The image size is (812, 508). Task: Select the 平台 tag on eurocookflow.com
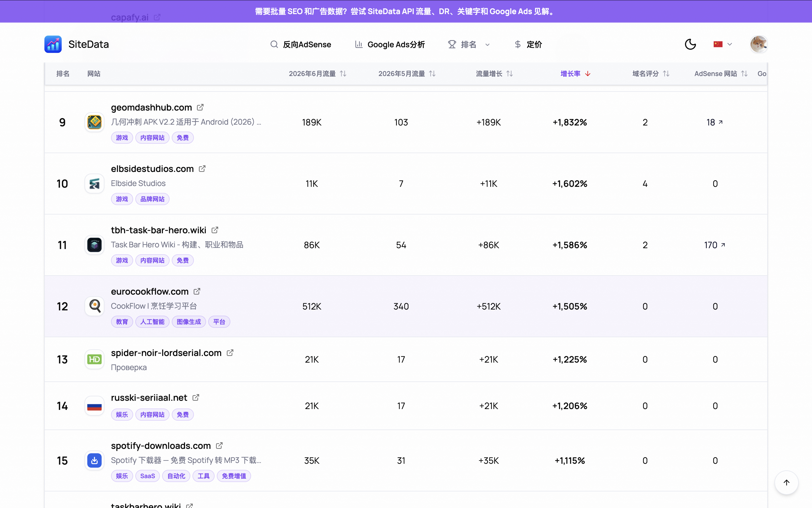[219, 321]
